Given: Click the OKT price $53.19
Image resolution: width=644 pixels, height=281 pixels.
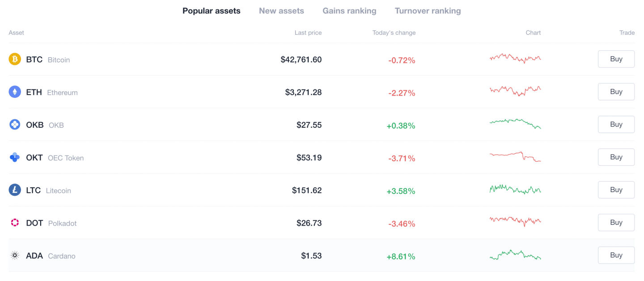Looking at the screenshot, I should [x=309, y=157].
